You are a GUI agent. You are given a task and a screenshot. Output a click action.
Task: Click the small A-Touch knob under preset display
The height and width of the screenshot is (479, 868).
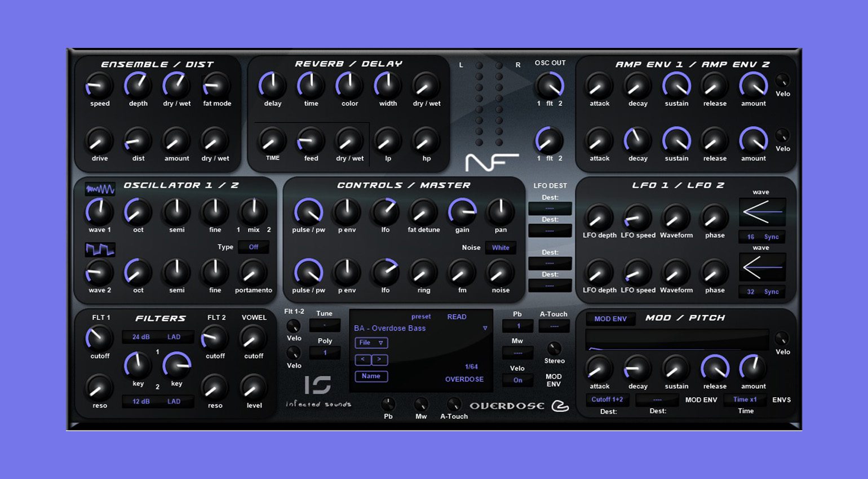point(454,404)
